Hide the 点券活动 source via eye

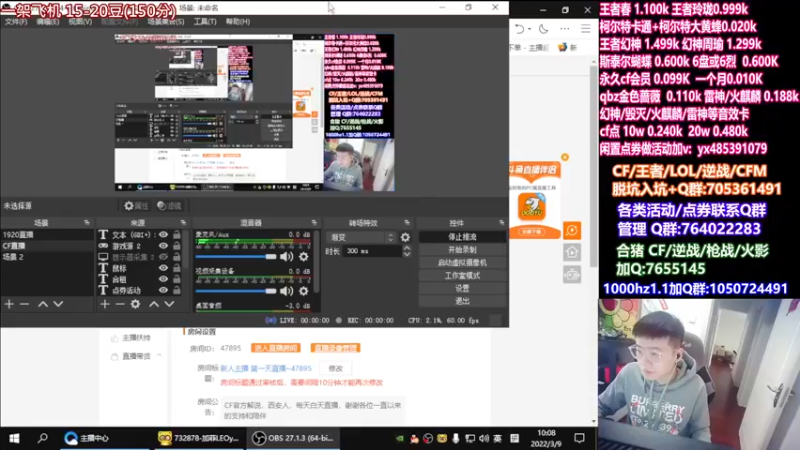(163, 290)
